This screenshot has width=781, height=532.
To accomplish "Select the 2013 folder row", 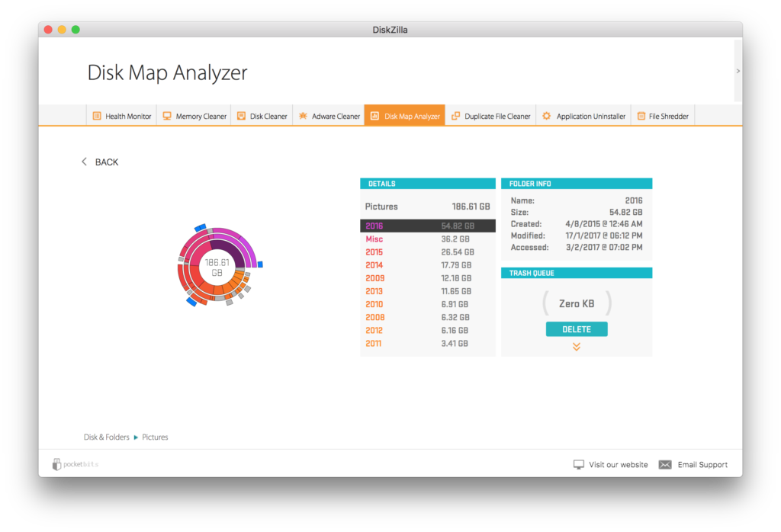I will pyautogui.click(x=428, y=291).
